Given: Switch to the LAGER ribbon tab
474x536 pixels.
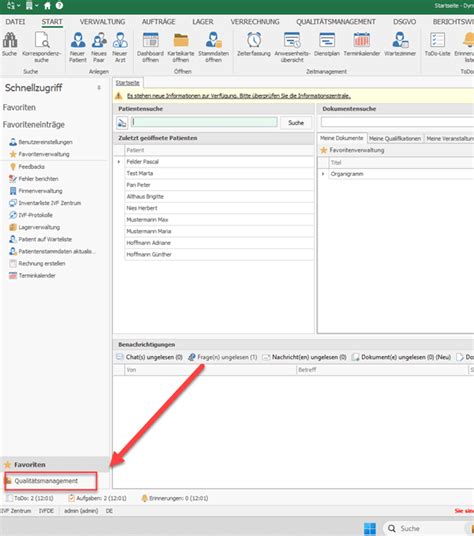Looking at the screenshot, I should (x=203, y=22).
